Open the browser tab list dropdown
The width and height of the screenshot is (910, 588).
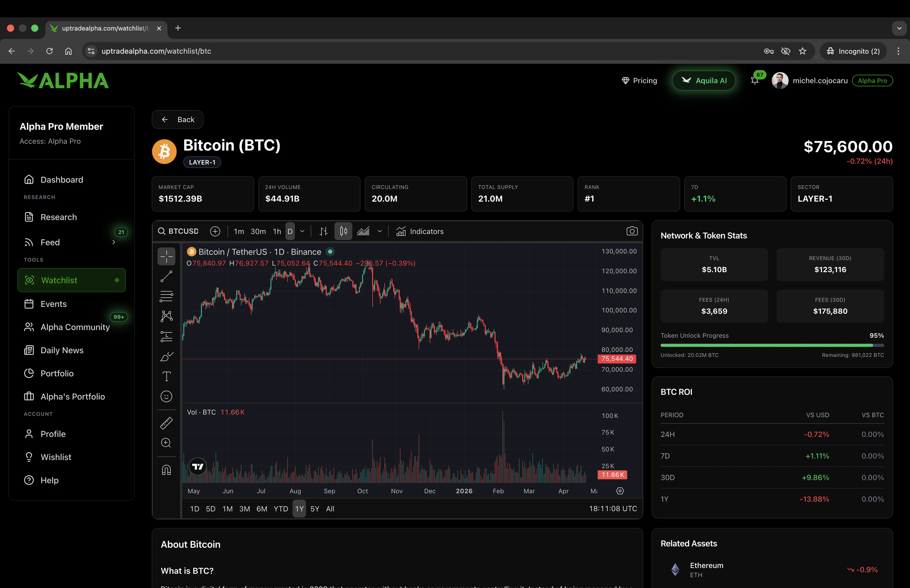pos(899,28)
